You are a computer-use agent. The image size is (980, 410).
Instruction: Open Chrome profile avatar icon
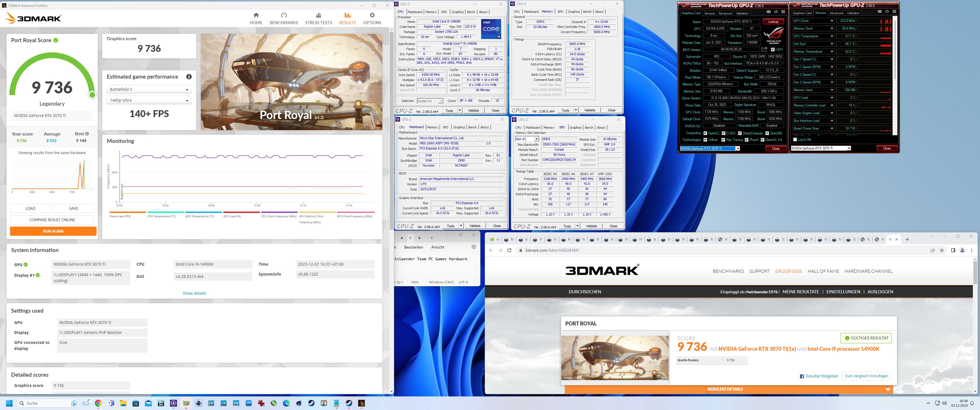pos(962,250)
